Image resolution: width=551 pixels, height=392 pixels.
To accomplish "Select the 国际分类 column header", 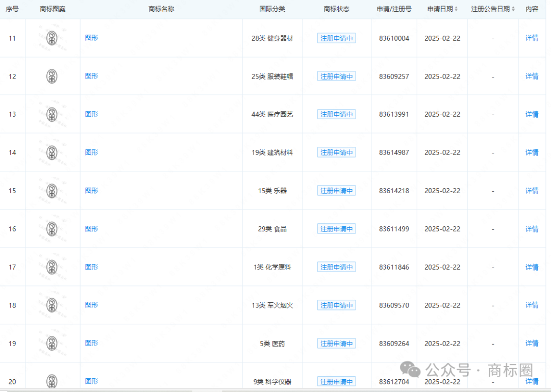I will click(272, 9).
